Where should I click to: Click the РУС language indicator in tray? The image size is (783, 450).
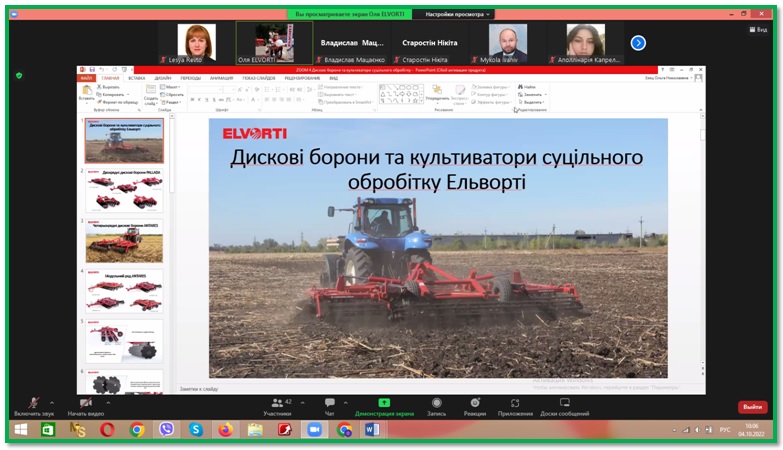point(725,430)
